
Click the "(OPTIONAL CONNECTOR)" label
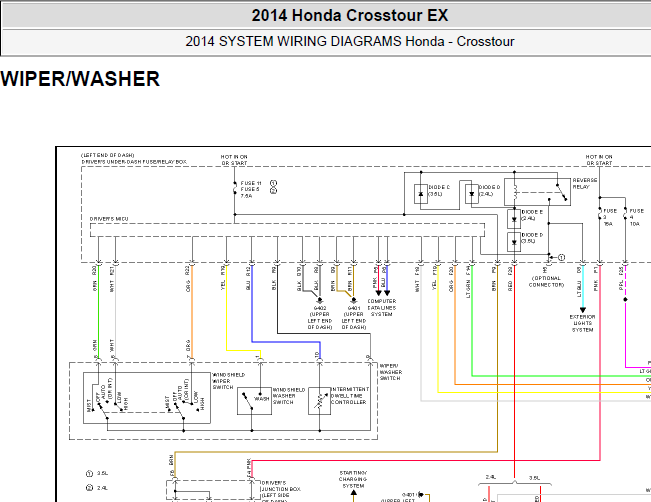click(x=546, y=282)
